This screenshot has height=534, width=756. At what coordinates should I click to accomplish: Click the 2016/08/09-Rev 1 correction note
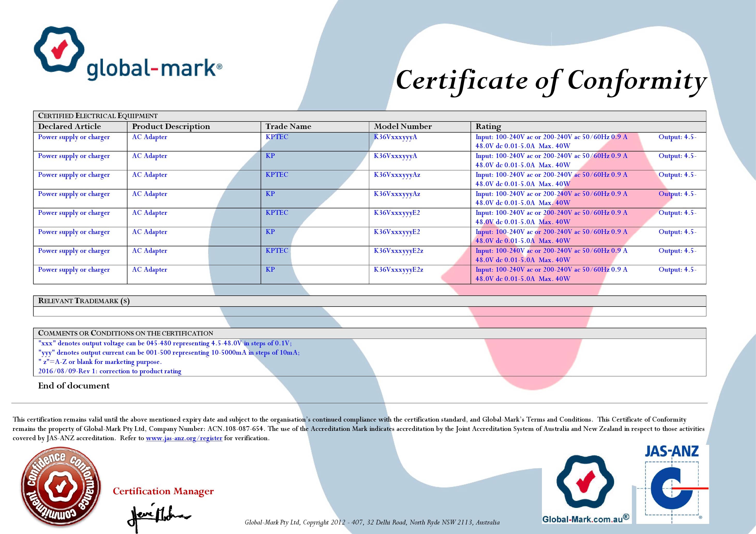tap(110, 371)
